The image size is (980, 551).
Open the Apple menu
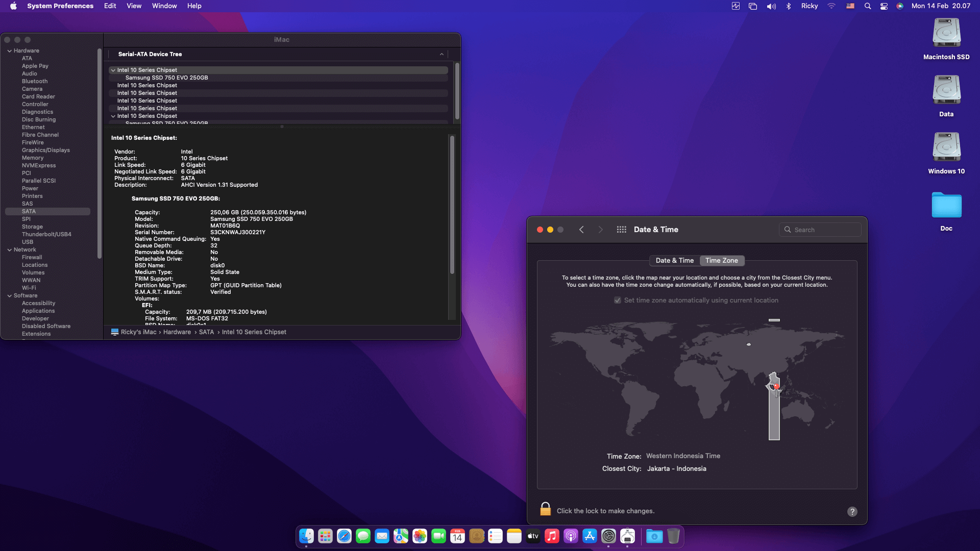tap(14, 6)
